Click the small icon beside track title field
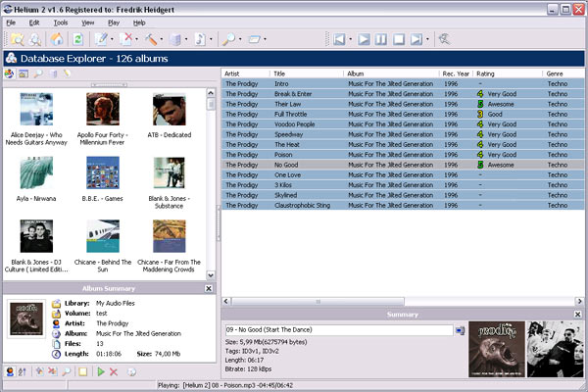Viewport: 588px width, 392px height. click(x=461, y=330)
